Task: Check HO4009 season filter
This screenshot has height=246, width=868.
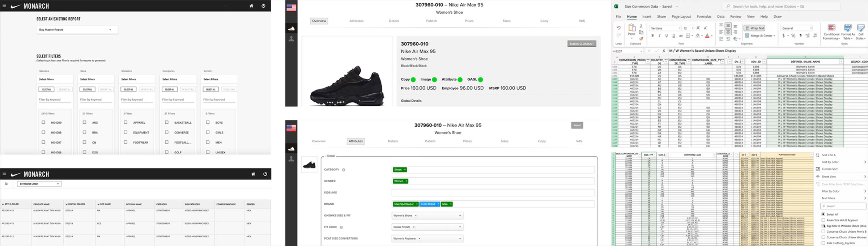Action: point(43,122)
